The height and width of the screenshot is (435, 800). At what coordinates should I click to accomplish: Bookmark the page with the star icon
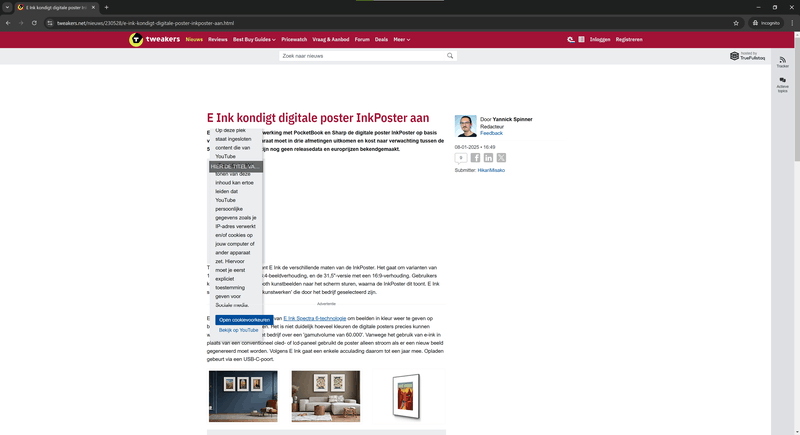click(x=736, y=23)
